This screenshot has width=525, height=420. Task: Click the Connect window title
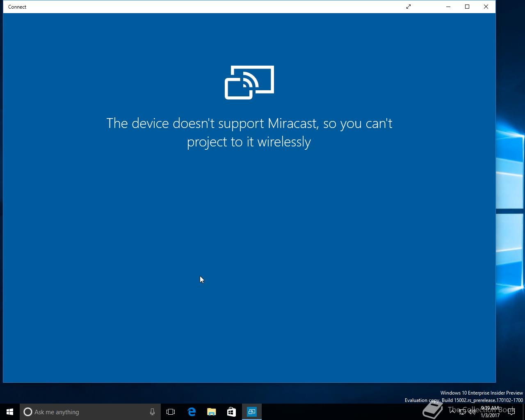coord(17,7)
